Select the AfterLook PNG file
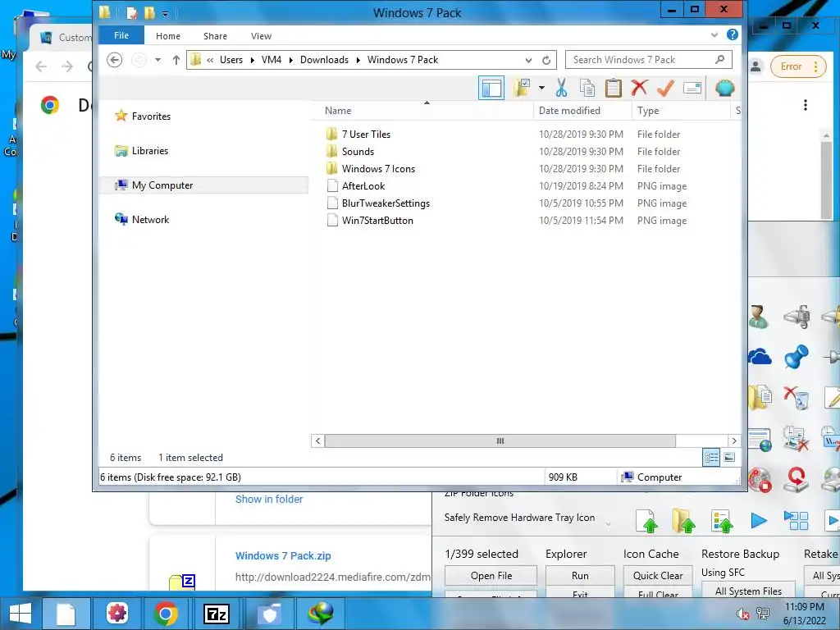This screenshot has height=630, width=840. [x=363, y=186]
